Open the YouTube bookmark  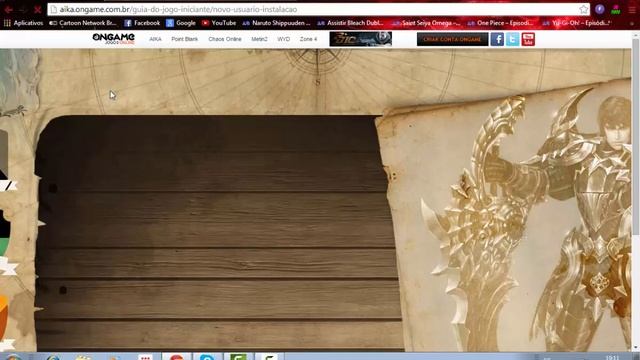click(x=219, y=23)
